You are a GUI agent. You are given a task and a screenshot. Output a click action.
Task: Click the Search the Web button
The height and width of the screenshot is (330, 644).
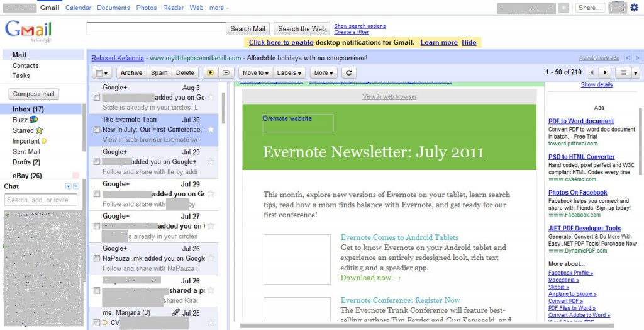[302, 29]
